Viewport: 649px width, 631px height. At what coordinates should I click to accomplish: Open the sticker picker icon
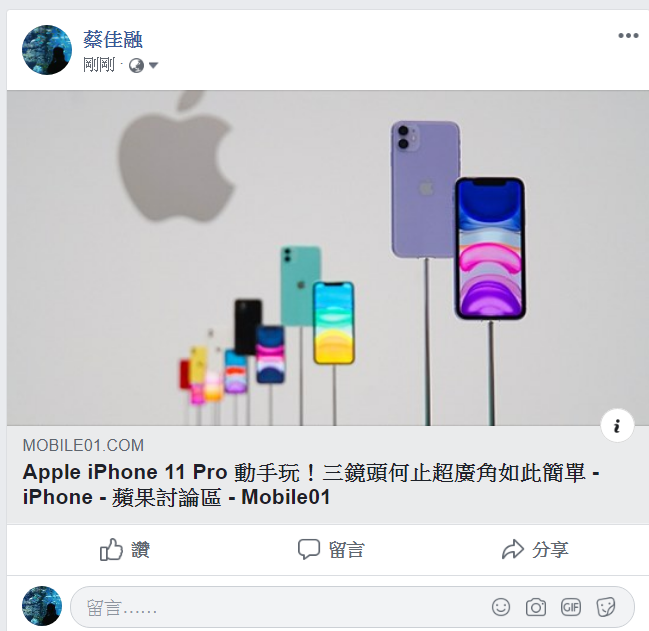[606, 607]
